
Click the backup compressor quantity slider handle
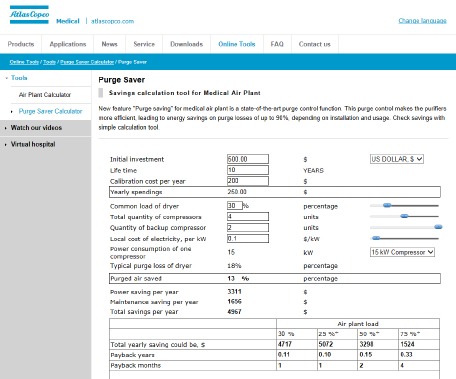438,227
